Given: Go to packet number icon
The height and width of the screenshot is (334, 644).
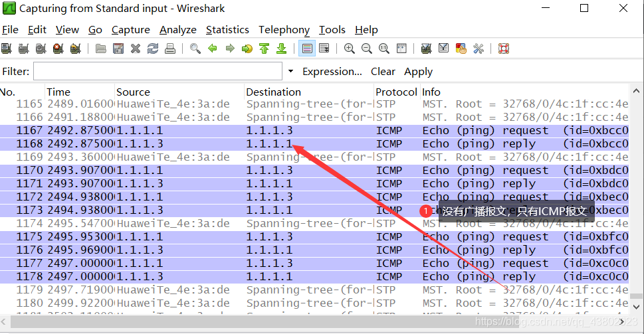Looking at the screenshot, I should tap(247, 48).
